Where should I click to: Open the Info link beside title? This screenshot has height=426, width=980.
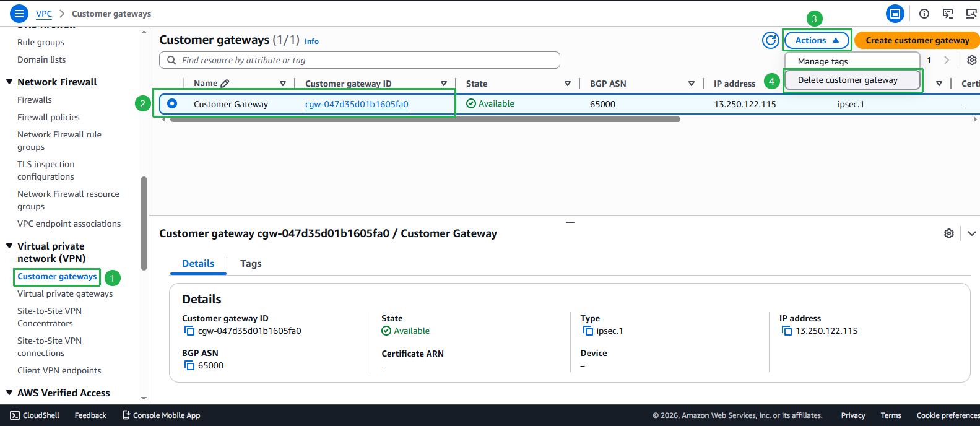click(311, 41)
